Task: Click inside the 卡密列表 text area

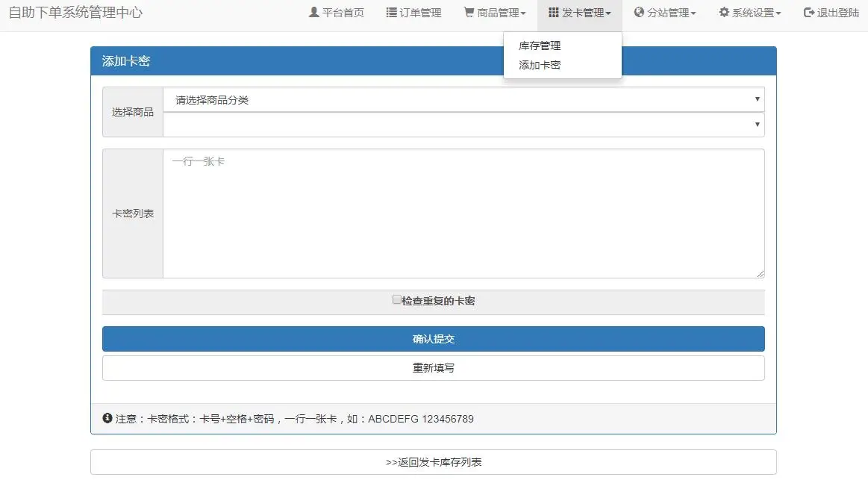Action: pyautogui.click(x=463, y=213)
